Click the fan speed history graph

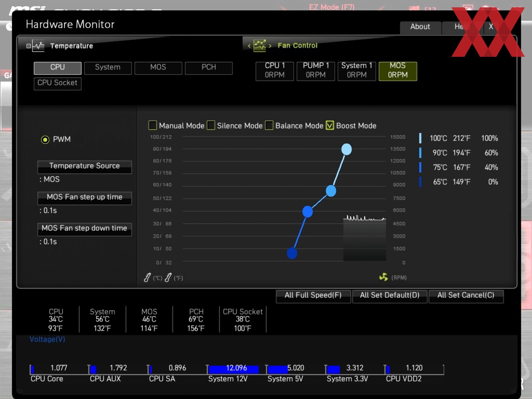[365, 238]
